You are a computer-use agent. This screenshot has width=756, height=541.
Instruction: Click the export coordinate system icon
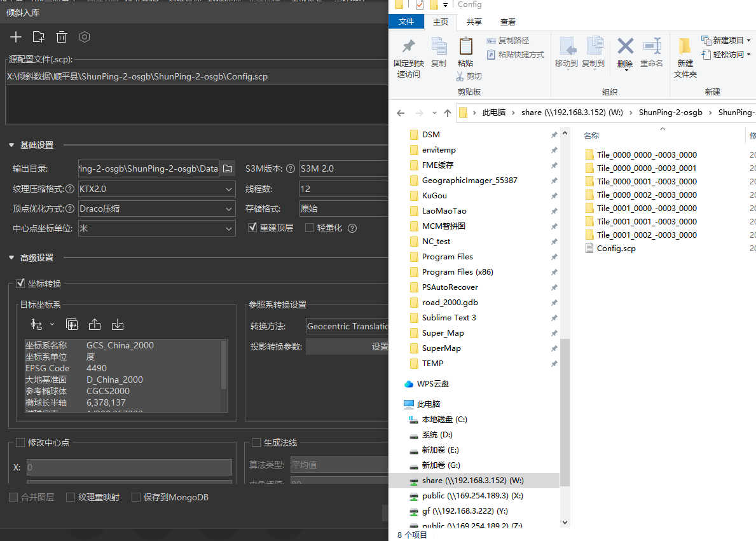tap(95, 325)
